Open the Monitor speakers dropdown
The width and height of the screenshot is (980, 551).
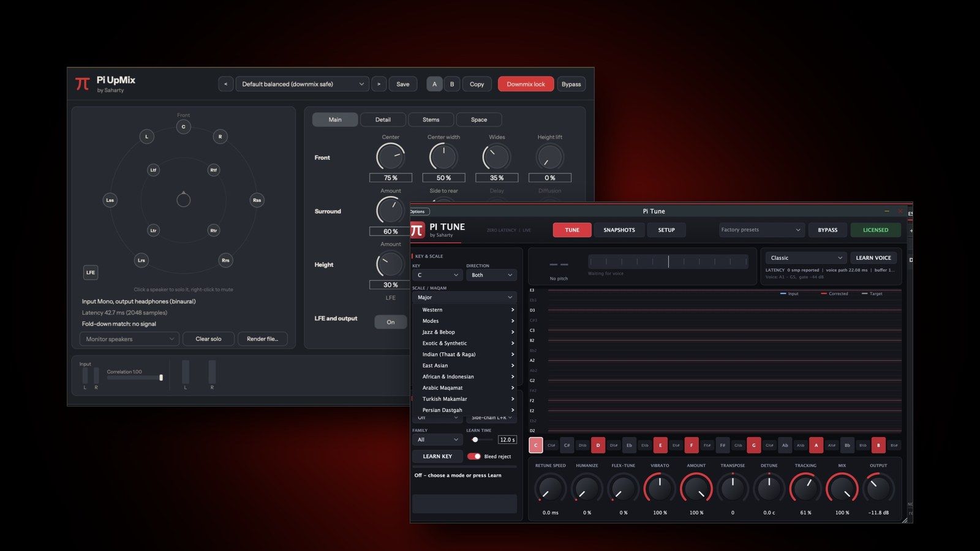click(129, 339)
